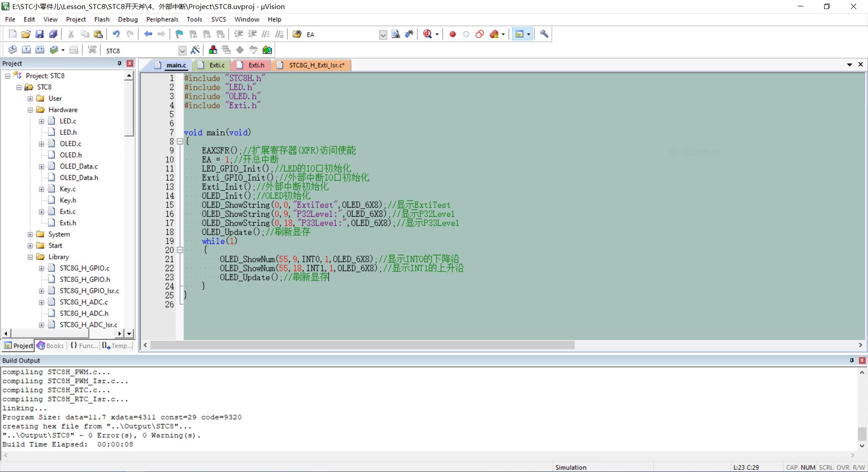The width and height of the screenshot is (868, 472).
Task: Collapse the main function code fold at line 8
Action: pyautogui.click(x=179, y=141)
